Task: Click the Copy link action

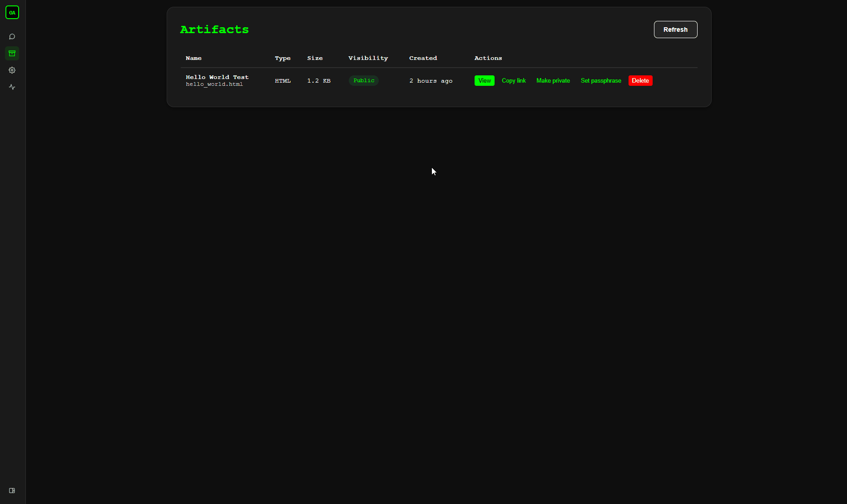Action: [514, 81]
